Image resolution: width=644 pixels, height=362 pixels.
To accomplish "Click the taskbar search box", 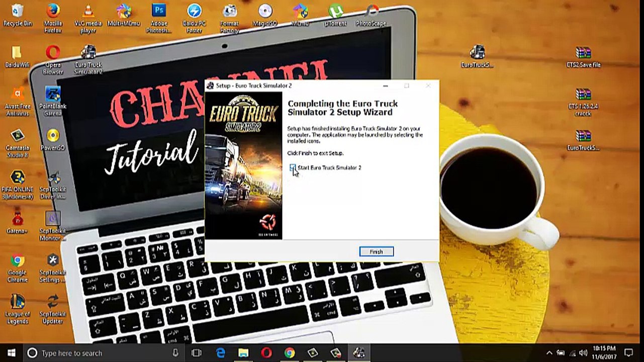I will 103,353.
